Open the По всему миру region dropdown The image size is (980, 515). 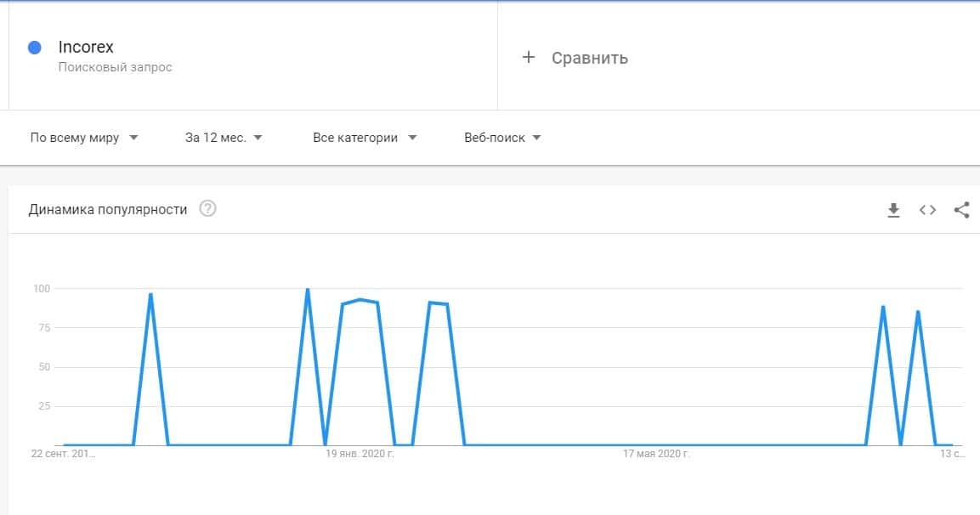click(x=83, y=138)
